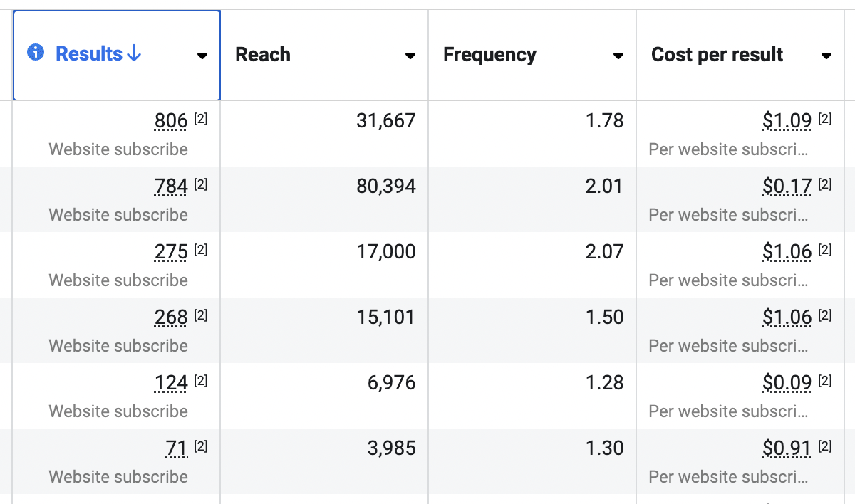Select the Cost per result header text
The width and height of the screenshot is (855, 504).
click(x=717, y=55)
